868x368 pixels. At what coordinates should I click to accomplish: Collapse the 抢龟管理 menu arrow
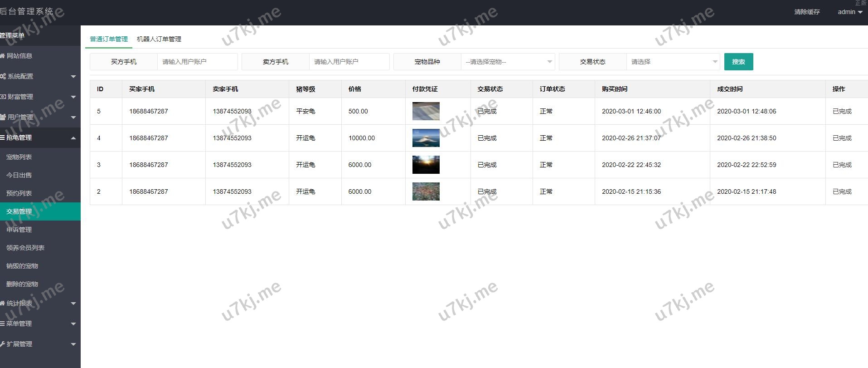[73, 138]
